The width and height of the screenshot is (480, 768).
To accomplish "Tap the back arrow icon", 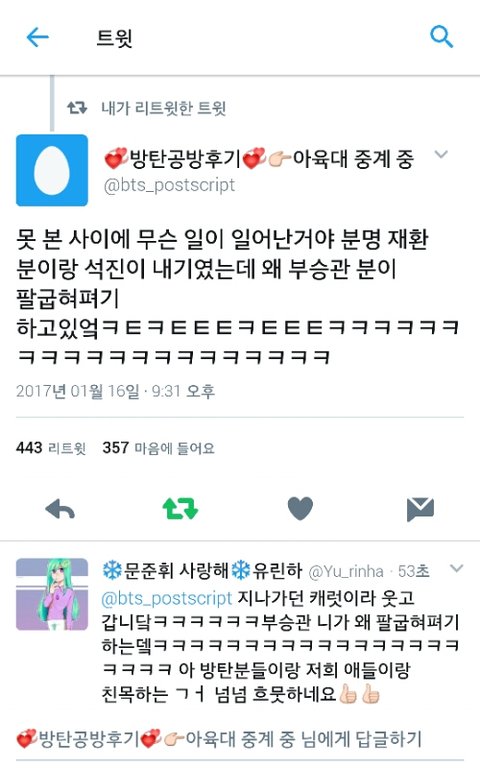I will tap(37, 37).
